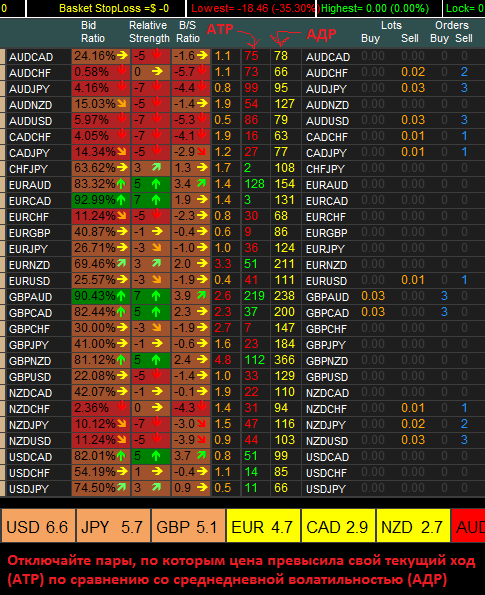Click the EURNZD spread value 3.3
This screenshot has width=485, height=595.
click(x=223, y=264)
